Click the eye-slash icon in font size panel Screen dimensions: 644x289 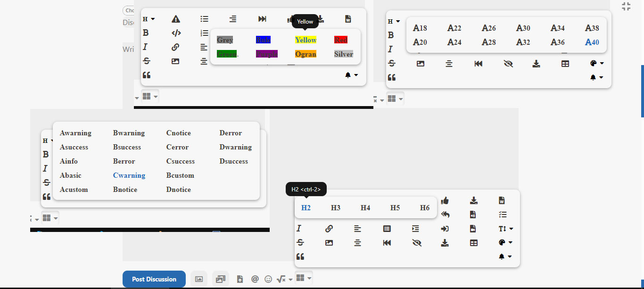(508, 63)
